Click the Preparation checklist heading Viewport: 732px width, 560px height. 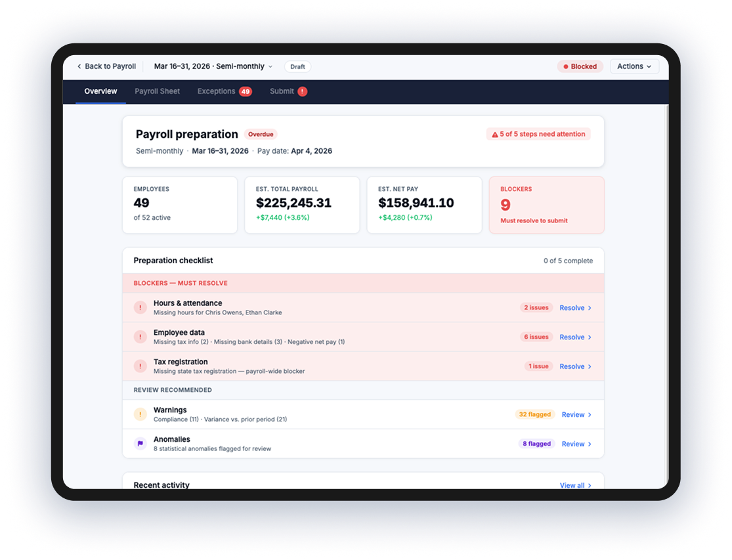click(173, 261)
